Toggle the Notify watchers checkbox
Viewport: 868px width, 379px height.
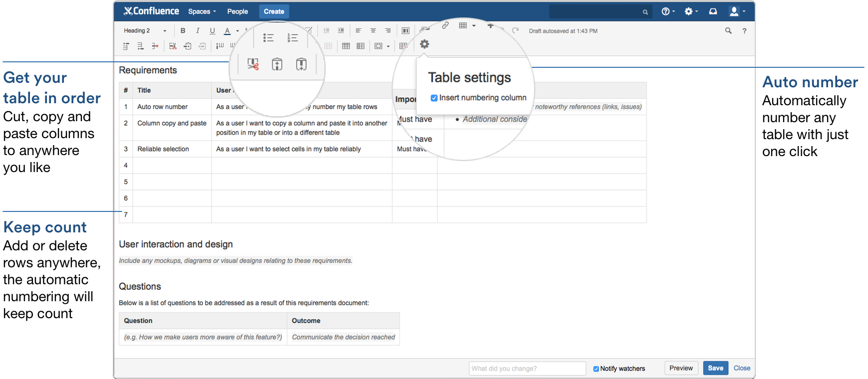pyautogui.click(x=596, y=369)
